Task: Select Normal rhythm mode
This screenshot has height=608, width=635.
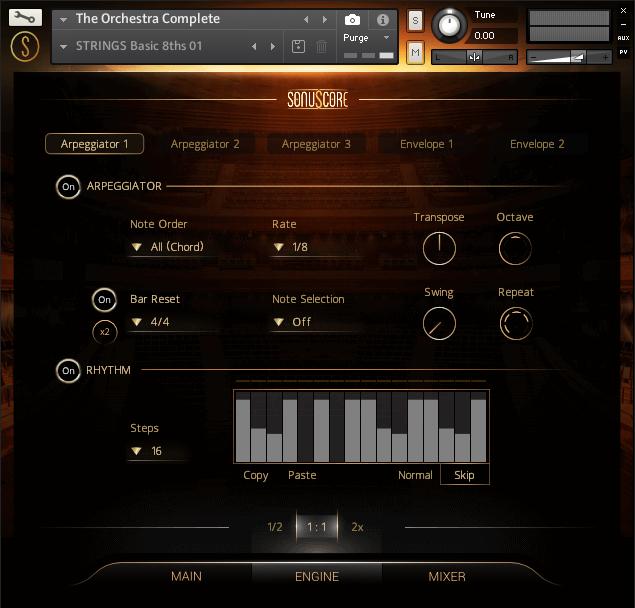Action: point(415,475)
